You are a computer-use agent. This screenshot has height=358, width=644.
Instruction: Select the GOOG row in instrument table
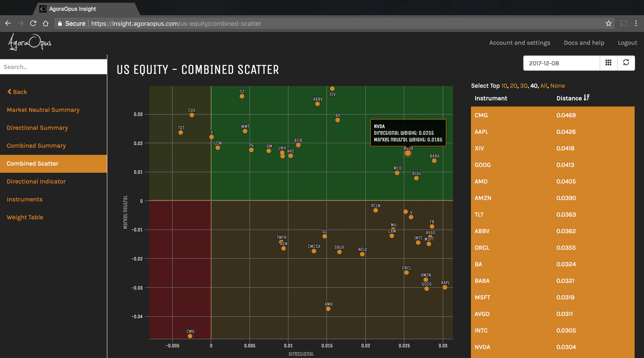[553, 165]
